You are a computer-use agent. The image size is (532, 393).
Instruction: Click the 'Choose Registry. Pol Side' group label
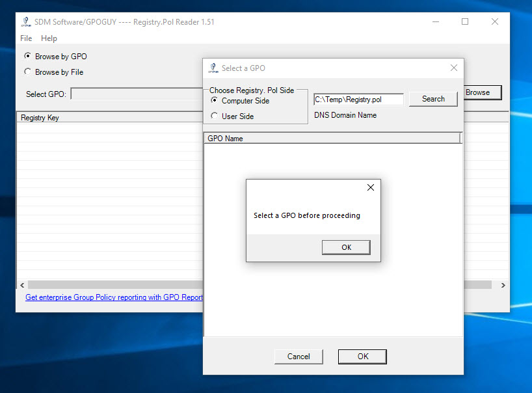[x=252, y=90]
